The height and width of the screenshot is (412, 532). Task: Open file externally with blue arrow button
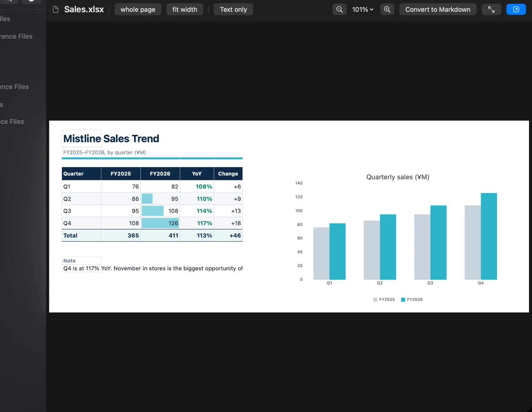pyautogui.click(x=516, y=10)
